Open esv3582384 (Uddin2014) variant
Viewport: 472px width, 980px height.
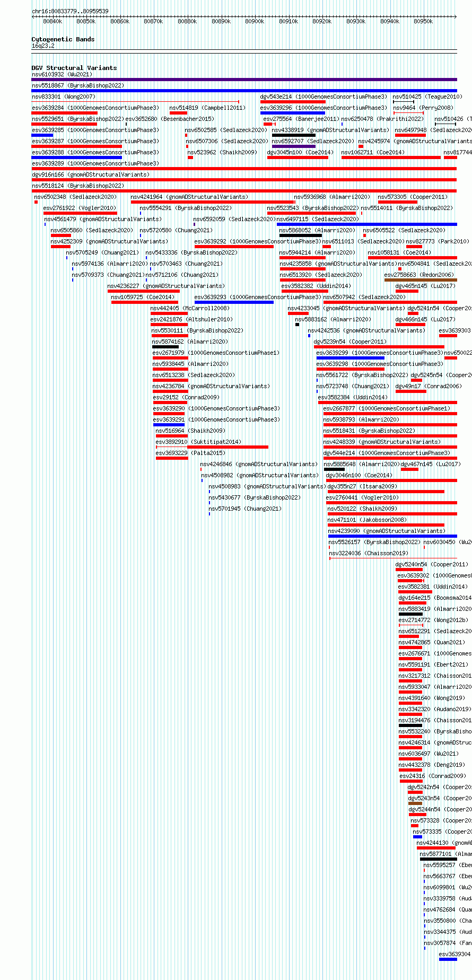[353, 397]
